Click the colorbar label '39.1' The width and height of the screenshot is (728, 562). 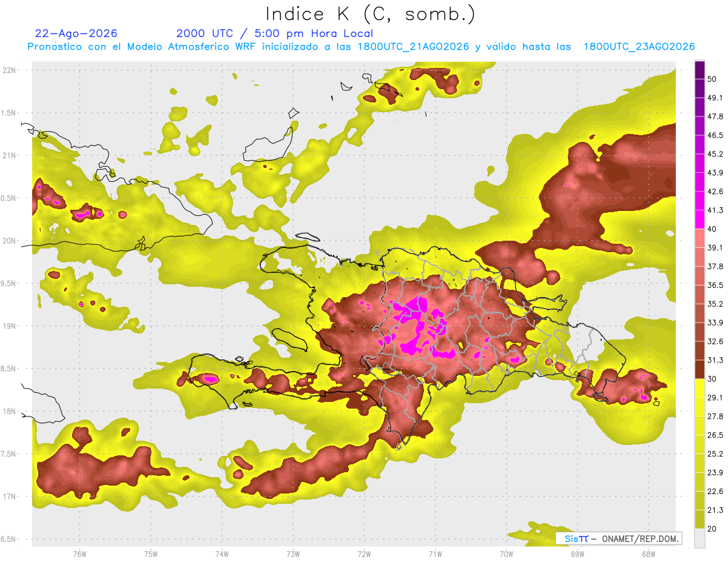pyautogui.click(x=715, y=248)
